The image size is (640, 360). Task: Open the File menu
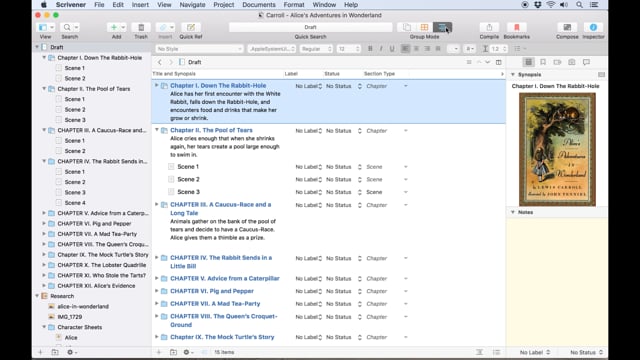pyautogui.click(x=99, y=5)
